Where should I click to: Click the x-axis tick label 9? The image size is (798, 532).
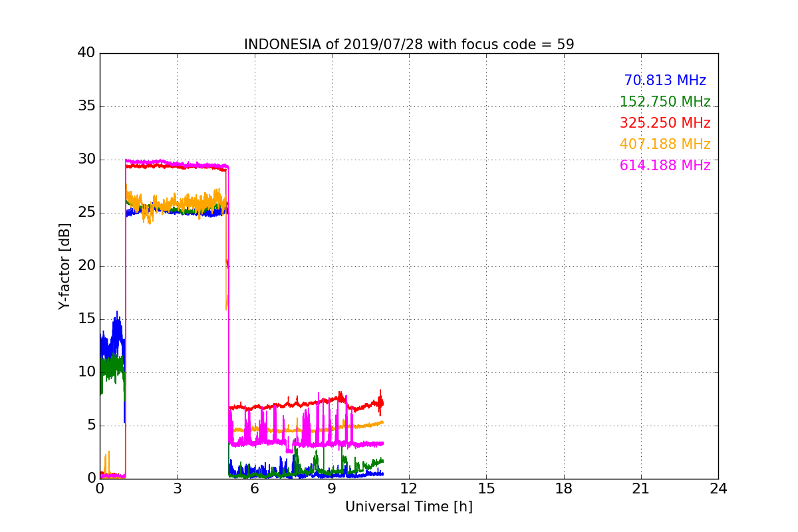pyautogui.click(x=332, y=489)
